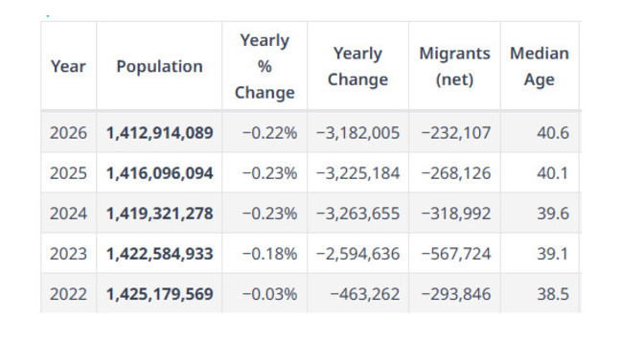Image resolution: width=644 pixels, height=362 pixels.
Task: Select the 2023 year cell
Action: [68, 254]
